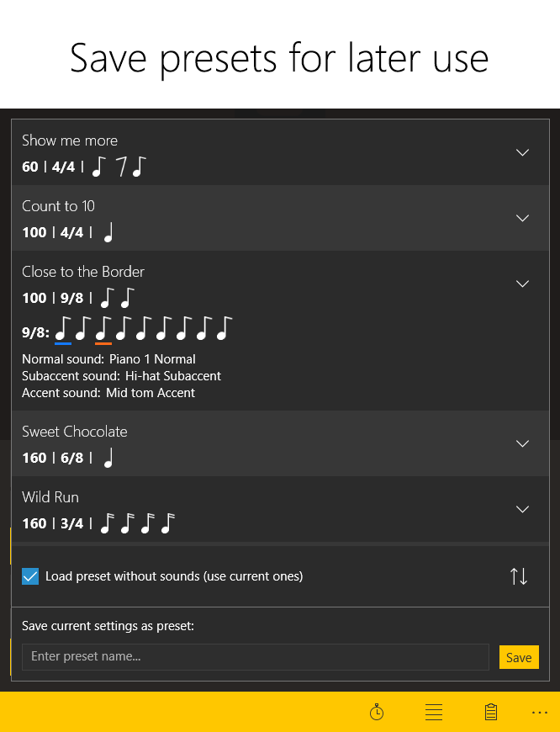
Task: Click the yellow Save button
Action: [519, 657]
